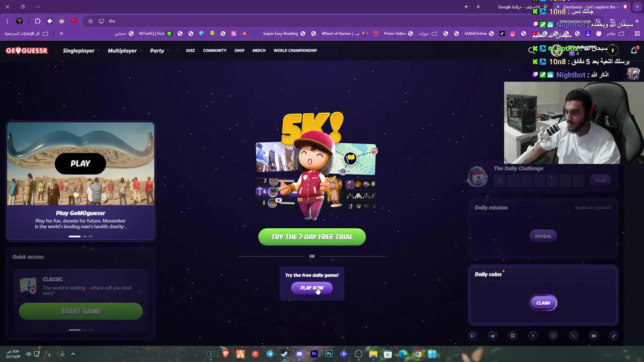Screen dimensions: 644x362
Task: Click the GeoGuessr logo
Action: (x=27, y=51)
